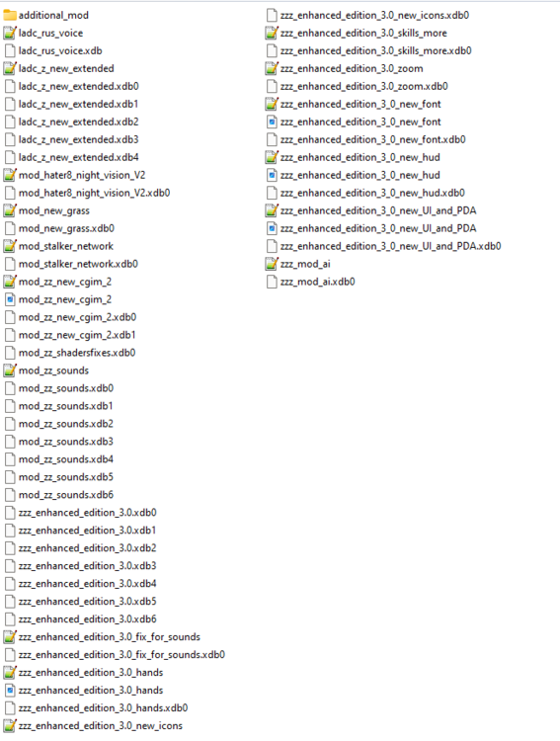Viewport: 560px width, 741px height.
Task: Select zzz_mod_ai notepad file icon
Action: pyautogui.click(x=272, y=264)
